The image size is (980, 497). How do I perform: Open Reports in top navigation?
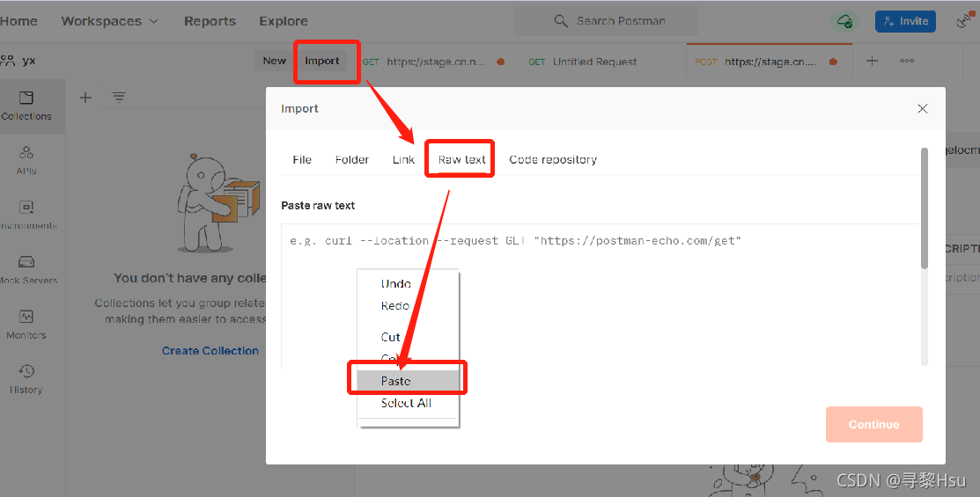(210, 21)
